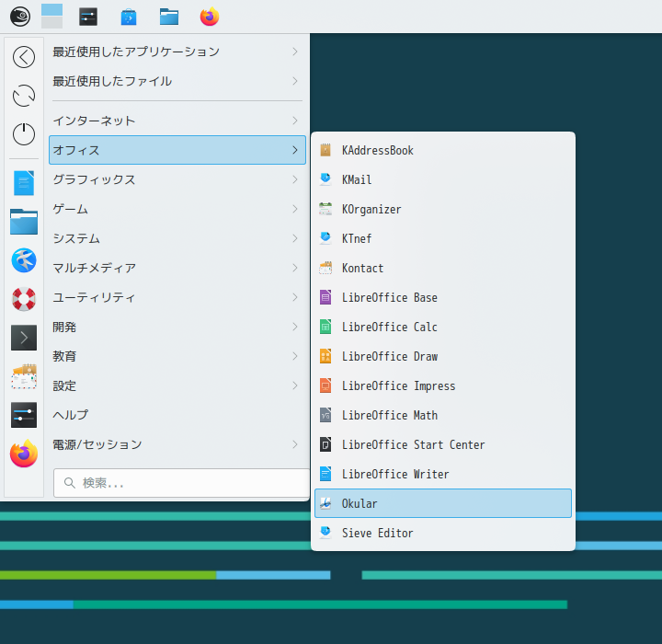662x644 pixels.
Task: Click the power shutdown icon
Action: [24, 134]
